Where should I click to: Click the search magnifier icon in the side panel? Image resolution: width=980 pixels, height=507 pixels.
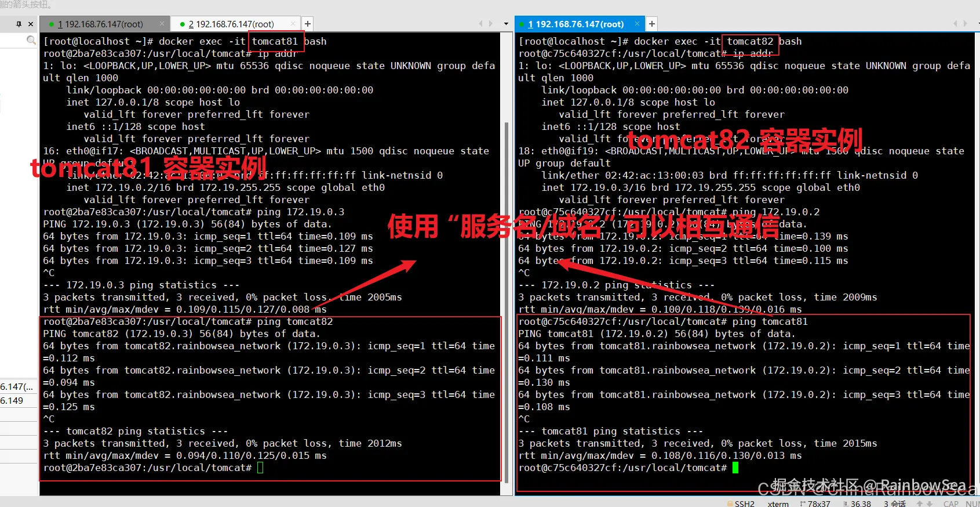31,40
